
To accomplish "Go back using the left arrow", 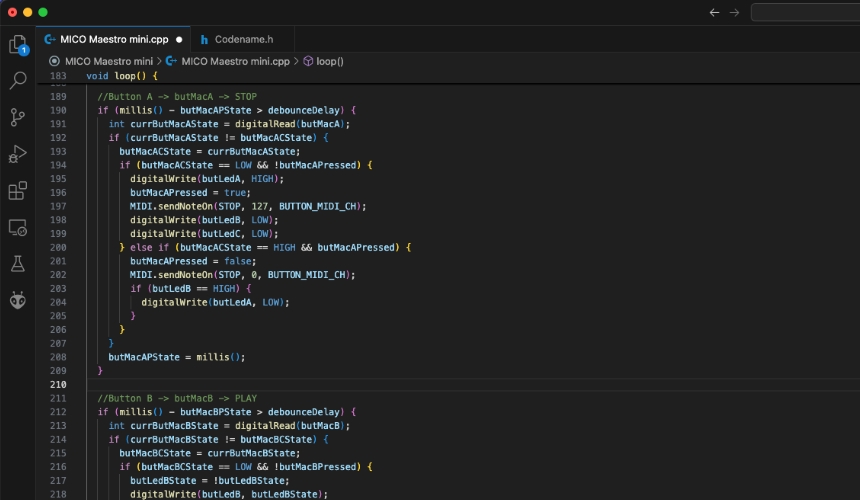I will point(714,12).
